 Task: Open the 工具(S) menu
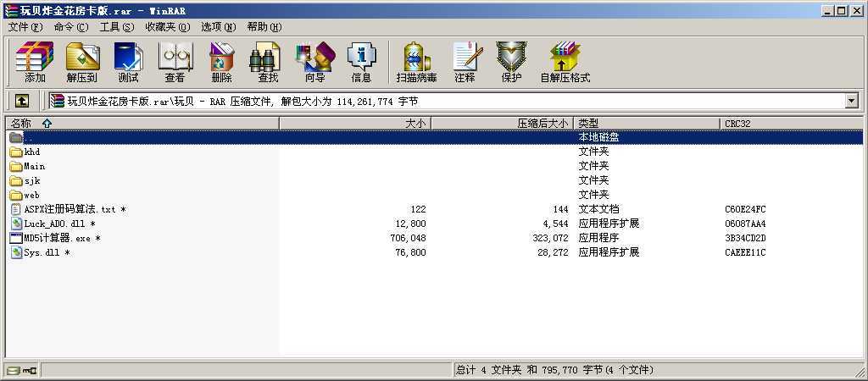click(116, 26)
